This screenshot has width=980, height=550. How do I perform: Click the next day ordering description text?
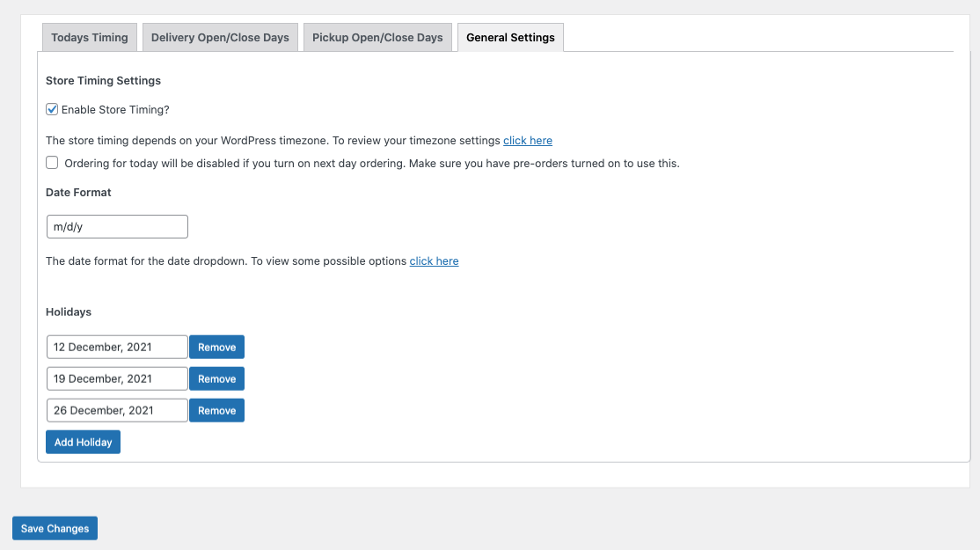tap(371, 164)
